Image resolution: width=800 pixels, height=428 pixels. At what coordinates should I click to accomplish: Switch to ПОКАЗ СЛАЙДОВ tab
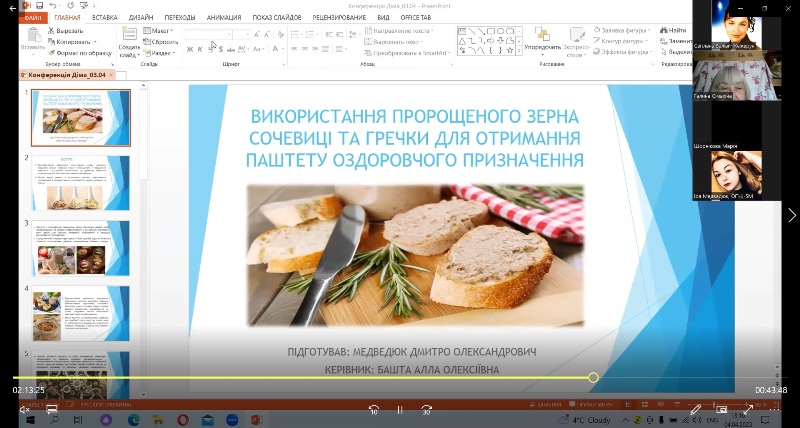pos(278,17)
